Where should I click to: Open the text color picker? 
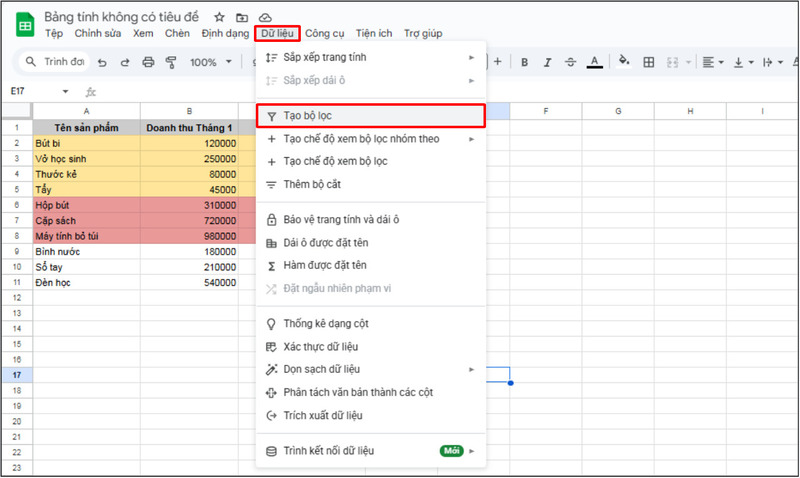(x=594, y=62)
